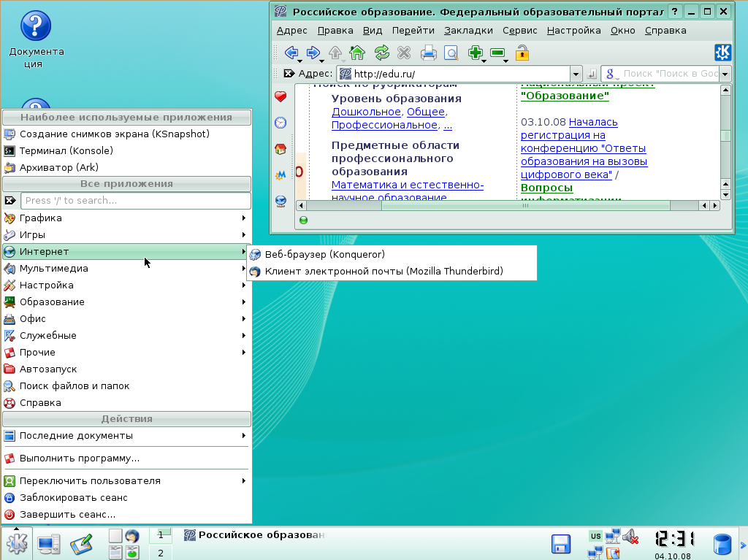Viewport: 748px width, 560px height.
Task: Toggle the bookmarks sidebar heart icon
Action: [x=280, y=96]
